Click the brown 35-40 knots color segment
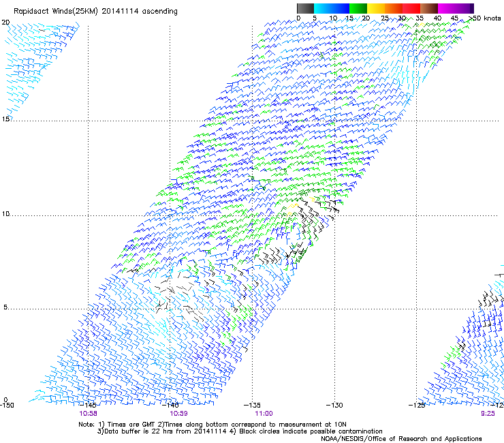Screen dimensions: 504x443 pyautogui.click(x=429, y=8)
